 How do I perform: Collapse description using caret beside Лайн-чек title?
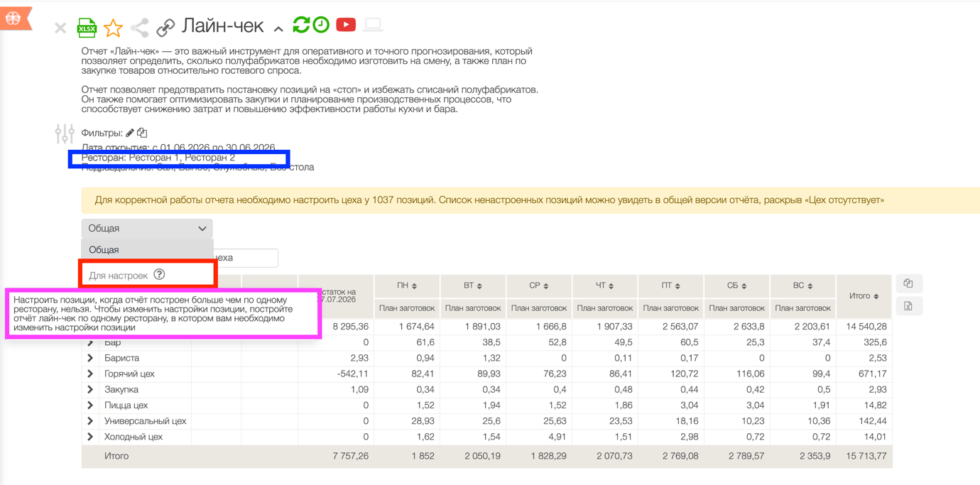point(278,29)
